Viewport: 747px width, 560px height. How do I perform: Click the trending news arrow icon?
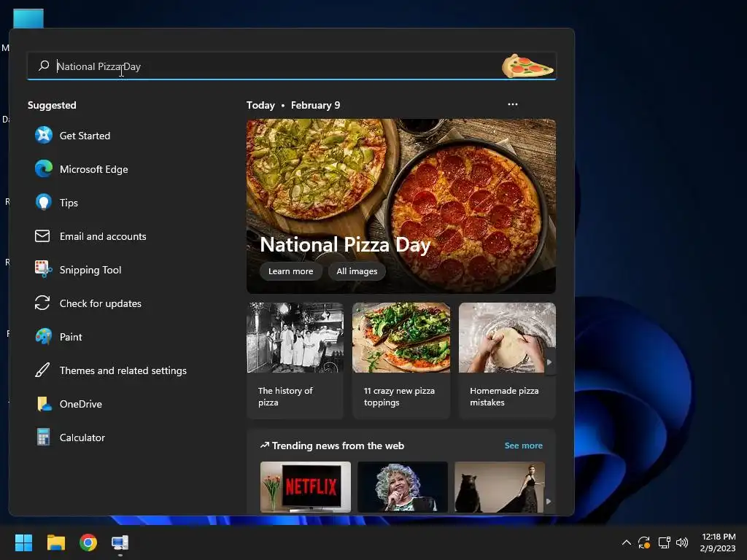(264, 446)
